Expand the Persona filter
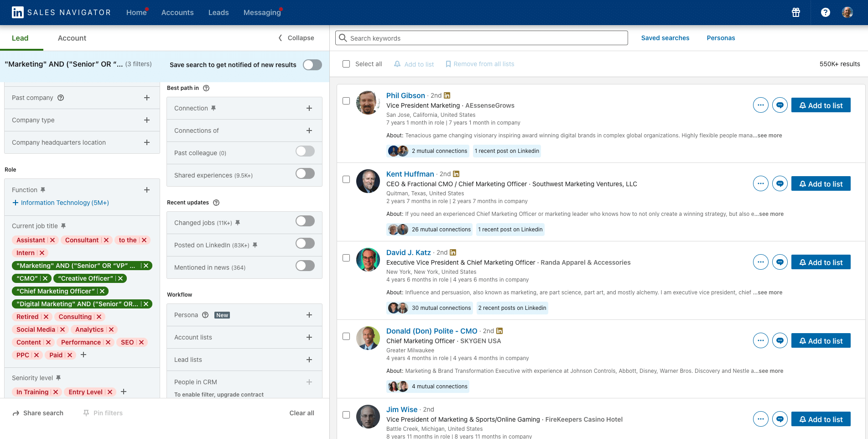Screen dimensions: 868x439 click(309, 315)
